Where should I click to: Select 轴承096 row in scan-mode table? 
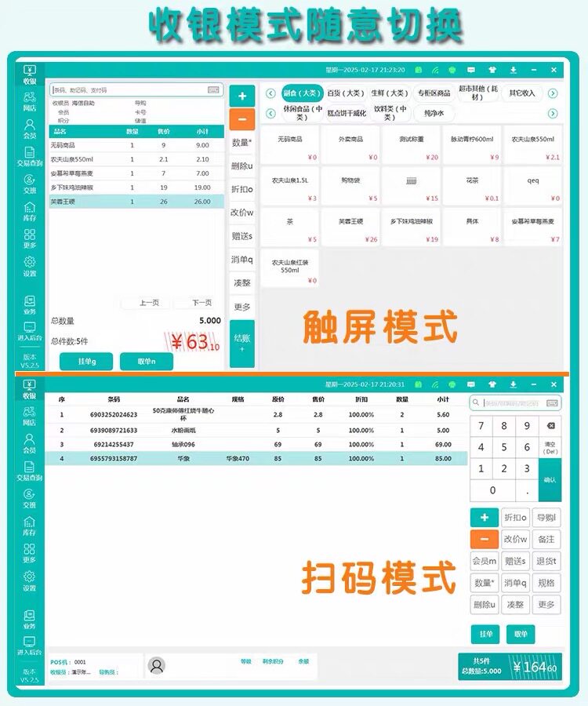point(256,445)
